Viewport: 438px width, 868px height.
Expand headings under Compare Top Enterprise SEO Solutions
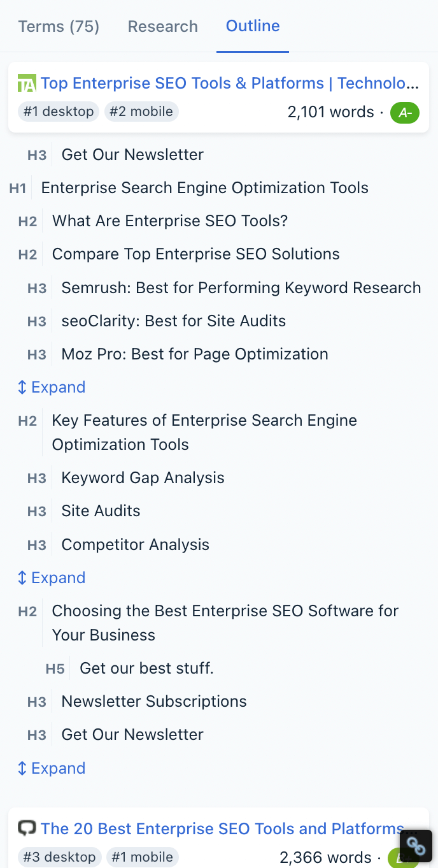(51, 387)
